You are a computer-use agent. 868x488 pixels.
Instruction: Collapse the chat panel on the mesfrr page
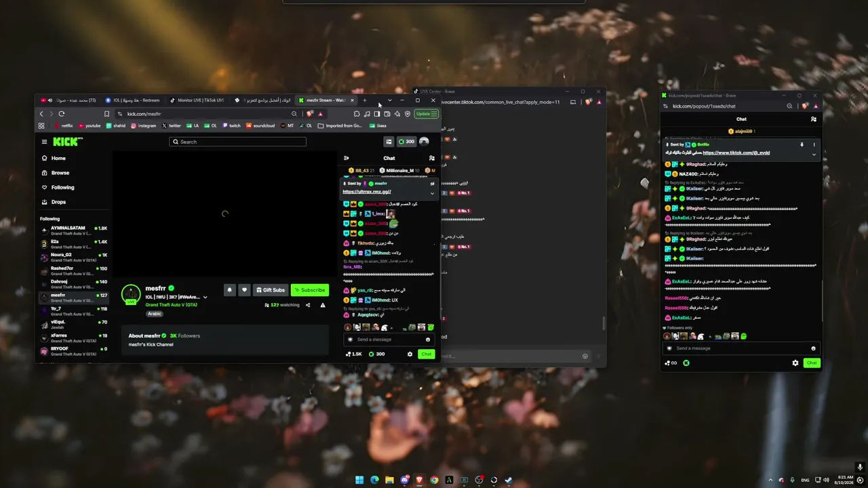tap(347, 158)
